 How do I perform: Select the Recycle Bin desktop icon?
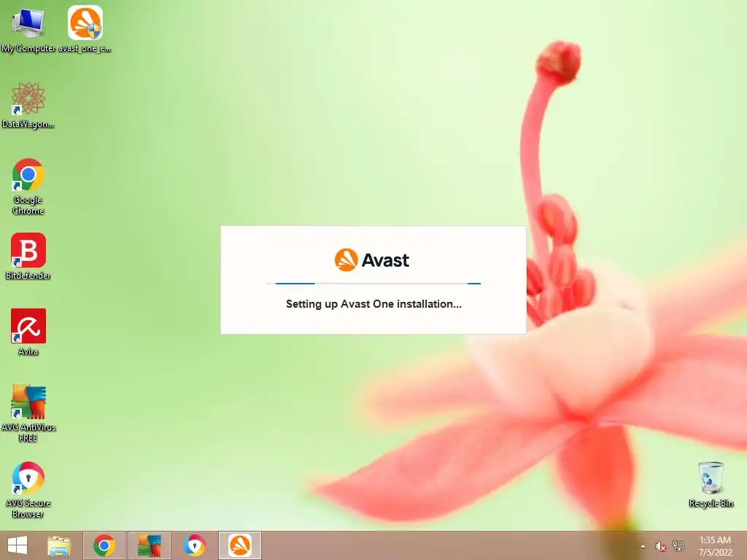[x=711, y=484]
